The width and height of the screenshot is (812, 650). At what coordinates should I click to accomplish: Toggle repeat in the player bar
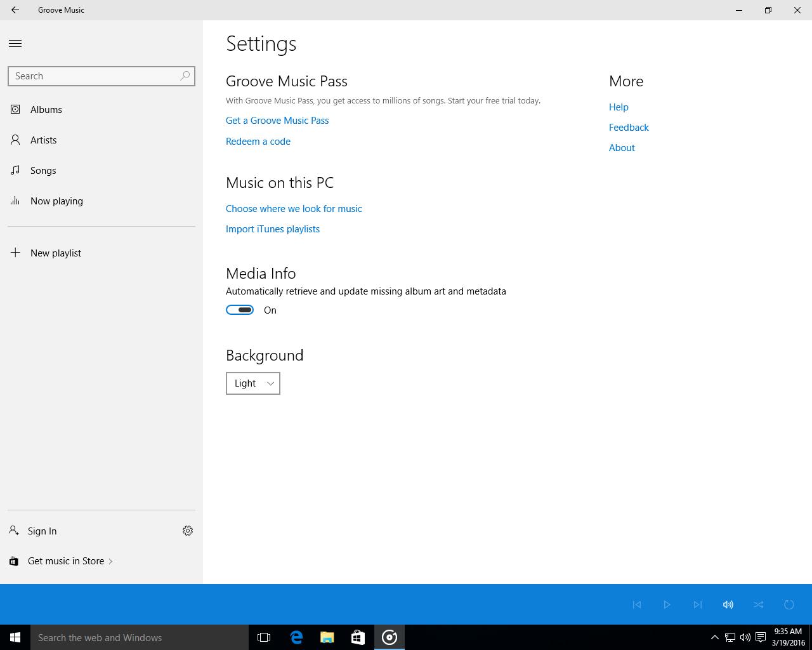coord(789,604)
